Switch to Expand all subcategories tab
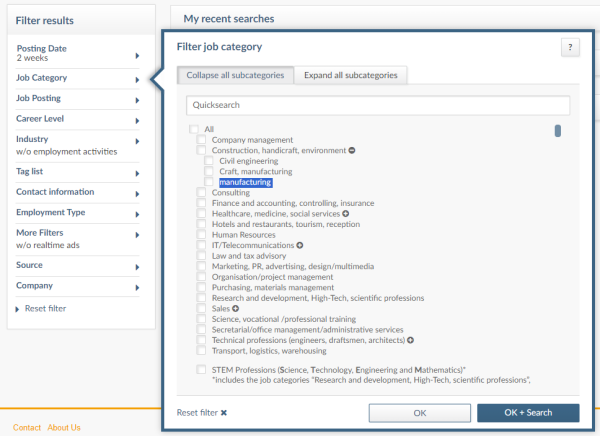 [350, 75]
